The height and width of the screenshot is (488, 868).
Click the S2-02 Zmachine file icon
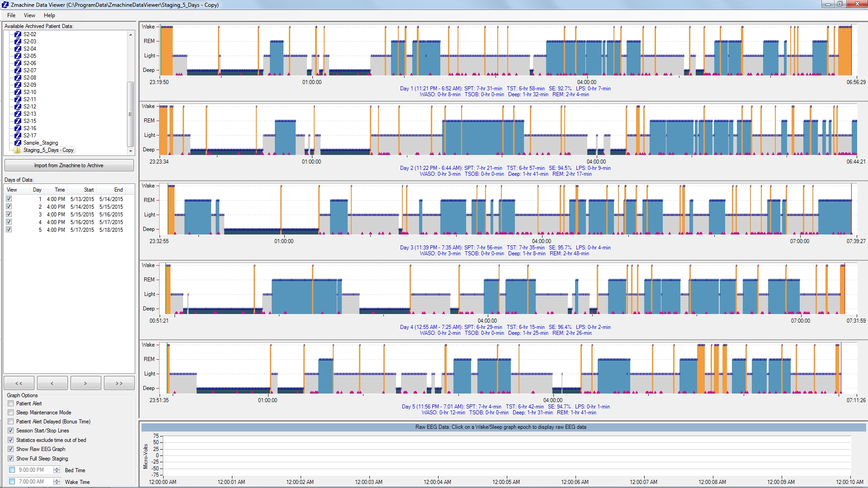pos(18,34)
